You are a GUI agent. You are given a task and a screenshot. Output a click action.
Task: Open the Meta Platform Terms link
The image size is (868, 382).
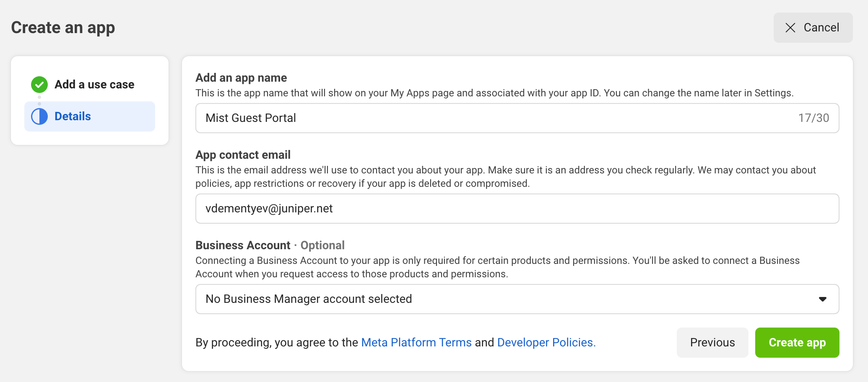click(x=416, y=343)
